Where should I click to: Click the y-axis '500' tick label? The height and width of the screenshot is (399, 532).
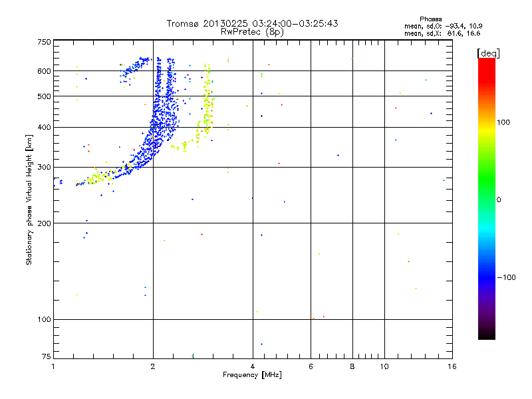tap(44, 96)
